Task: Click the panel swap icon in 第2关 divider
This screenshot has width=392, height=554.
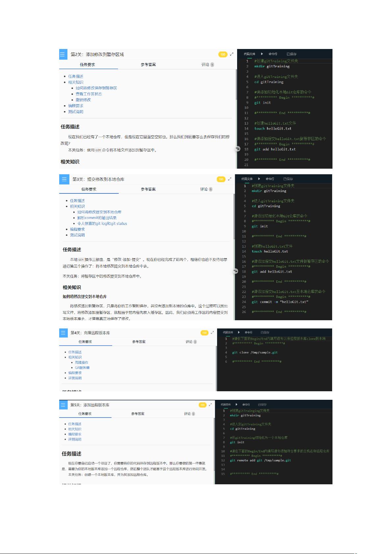Action: [238, 149]
